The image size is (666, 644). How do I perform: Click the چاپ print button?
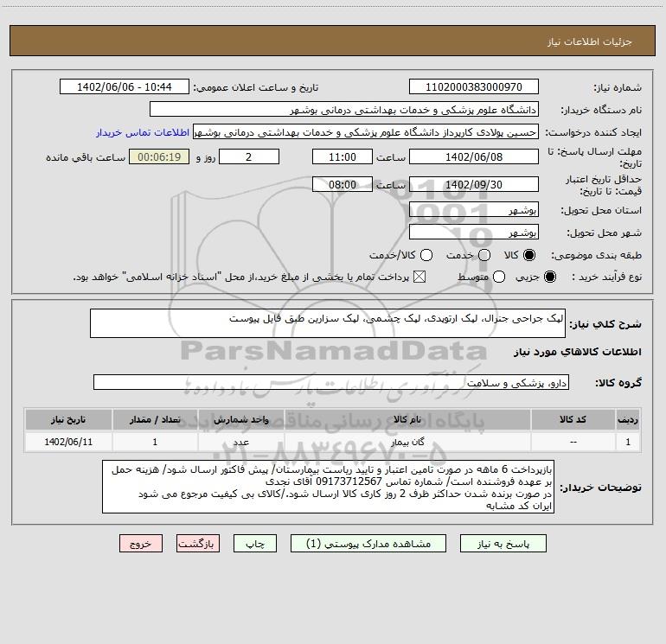click(x=255, y=544)
